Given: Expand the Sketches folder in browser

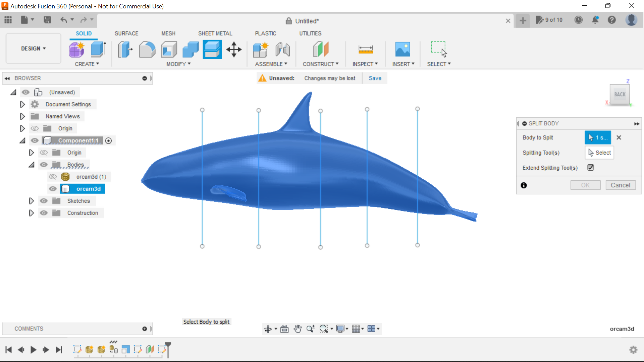Looking at the screenshot, I should tap(32, 201).
